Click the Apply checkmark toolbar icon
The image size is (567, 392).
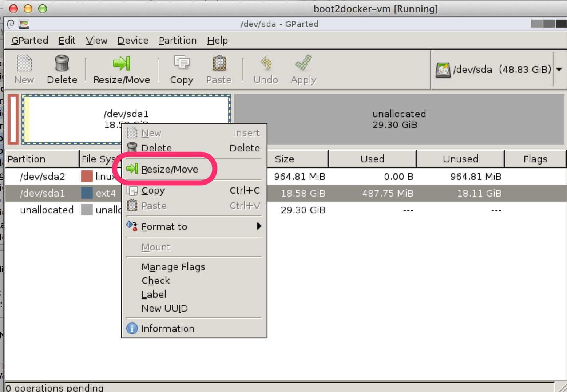[303, 63]
